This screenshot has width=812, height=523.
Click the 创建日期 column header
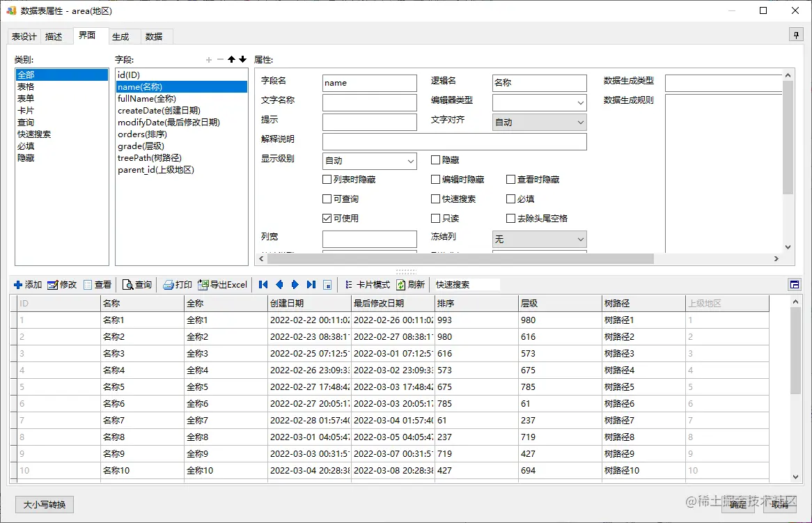(309, 304)
